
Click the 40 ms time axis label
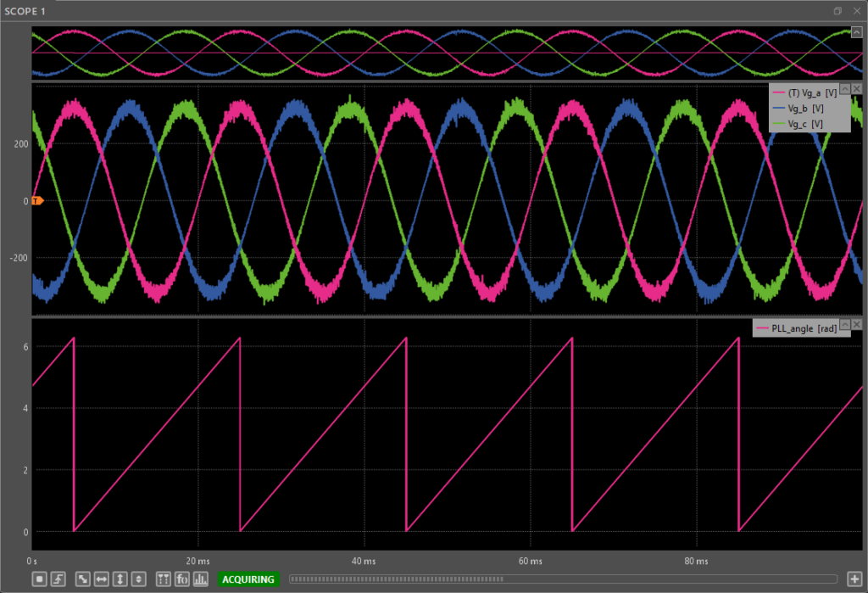tap(364, 561)
